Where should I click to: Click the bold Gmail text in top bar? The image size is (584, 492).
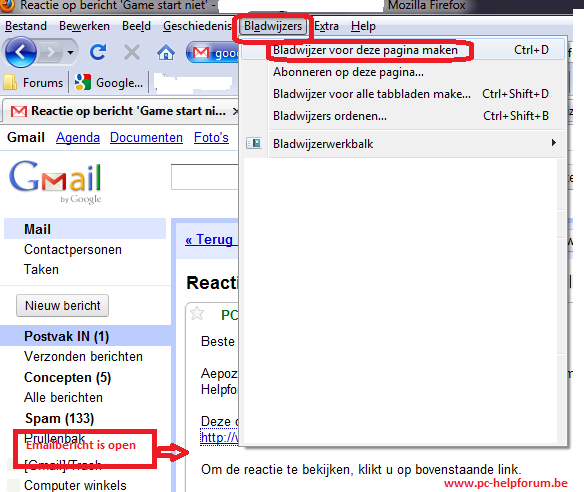pos(26,137)
